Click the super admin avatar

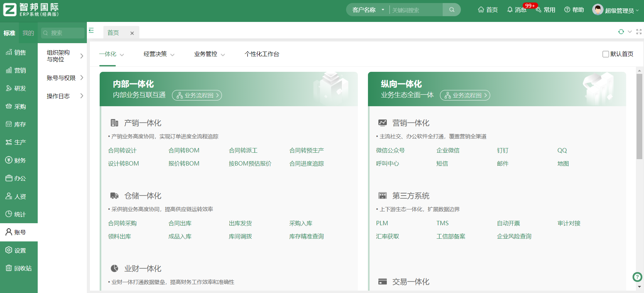598,10
